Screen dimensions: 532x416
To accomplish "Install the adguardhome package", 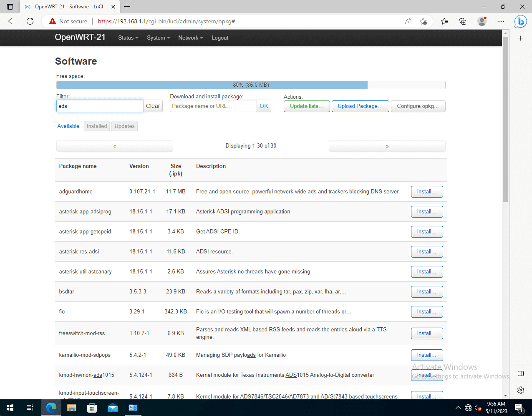I will coord(427,192).
